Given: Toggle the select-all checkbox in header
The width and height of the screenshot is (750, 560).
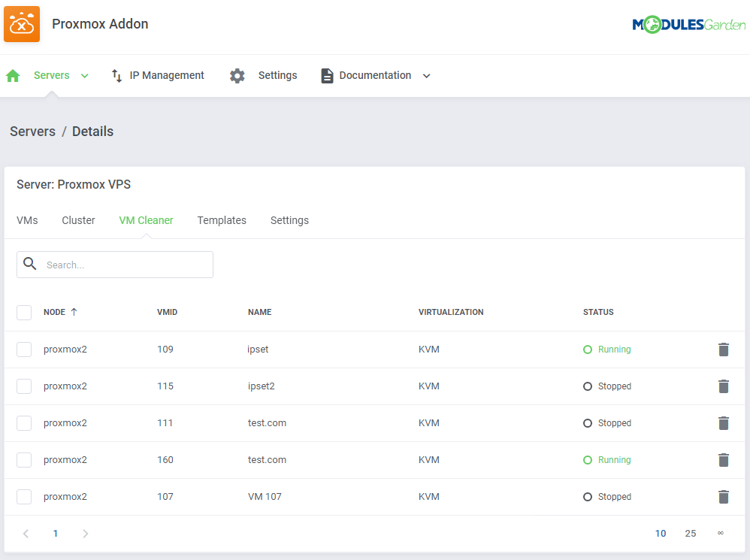Looking at the screenshot, I should pos(24,312).
